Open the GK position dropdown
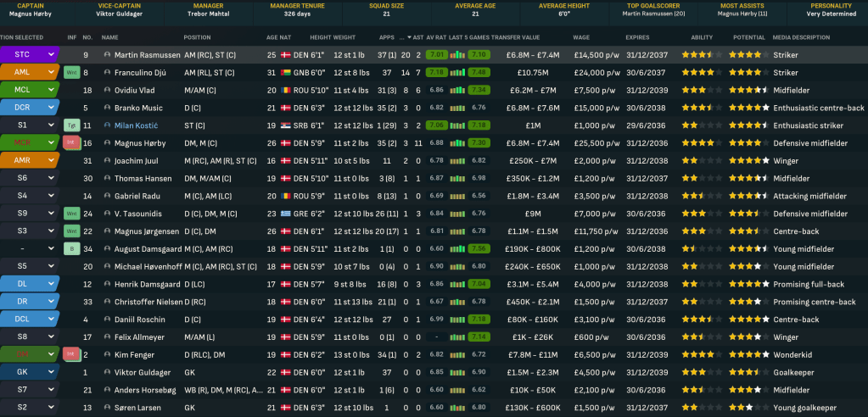 coord(51,372)
